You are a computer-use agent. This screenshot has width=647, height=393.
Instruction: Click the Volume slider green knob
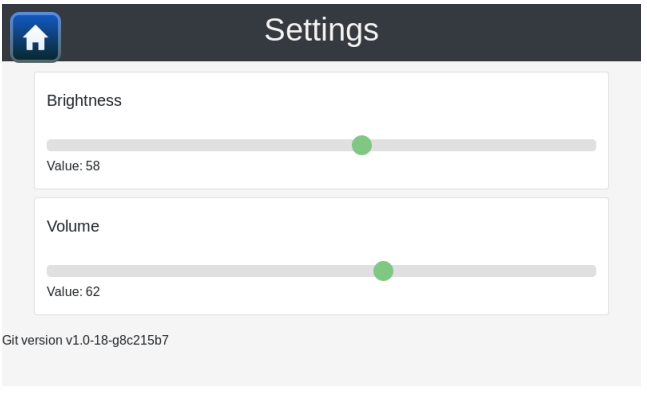(383, 271)
